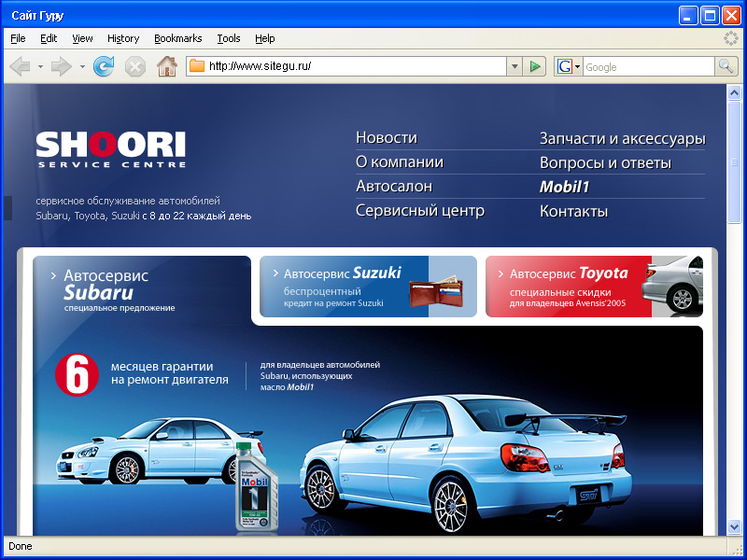Maximize the Сайт Гуру browser window
This screenshot has width=747, height=560.
(710, 16)
